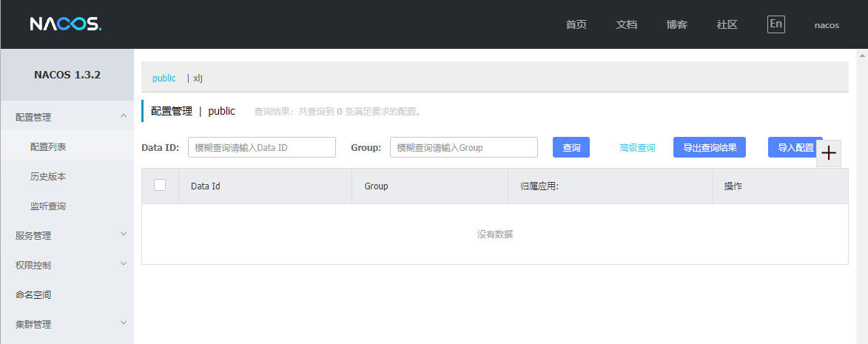868x344 pixels.
Task: Open 高级查询 advanced search
Action: (x=637, y=148)
